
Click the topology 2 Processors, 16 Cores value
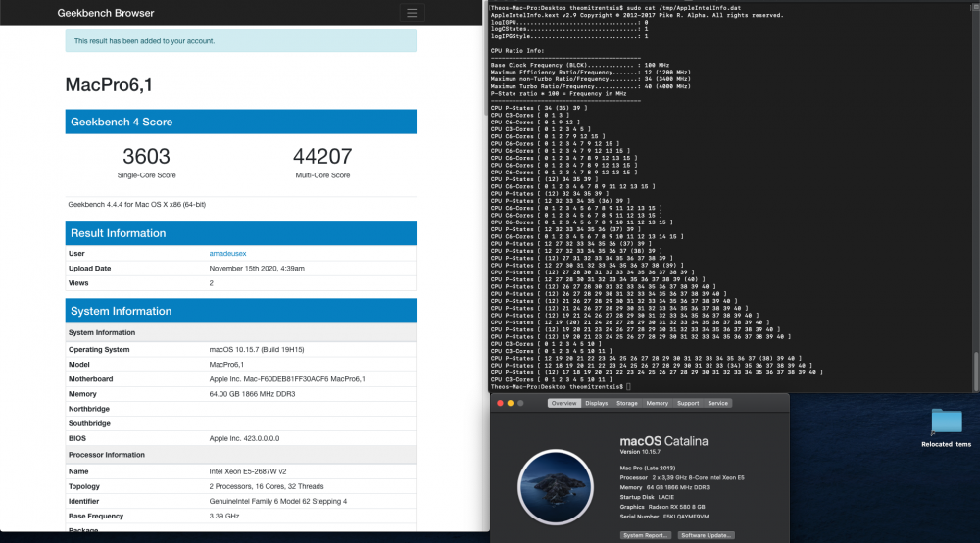coord(267,487)
